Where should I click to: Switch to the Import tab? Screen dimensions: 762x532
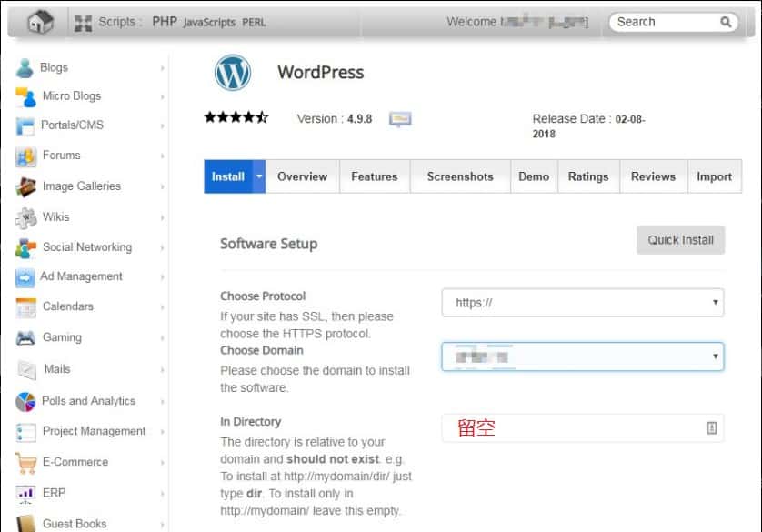coord(714,176)
